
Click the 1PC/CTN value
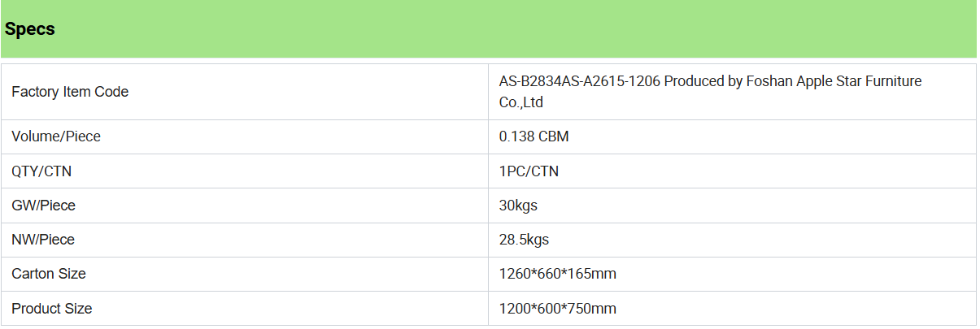click(529, 171)
